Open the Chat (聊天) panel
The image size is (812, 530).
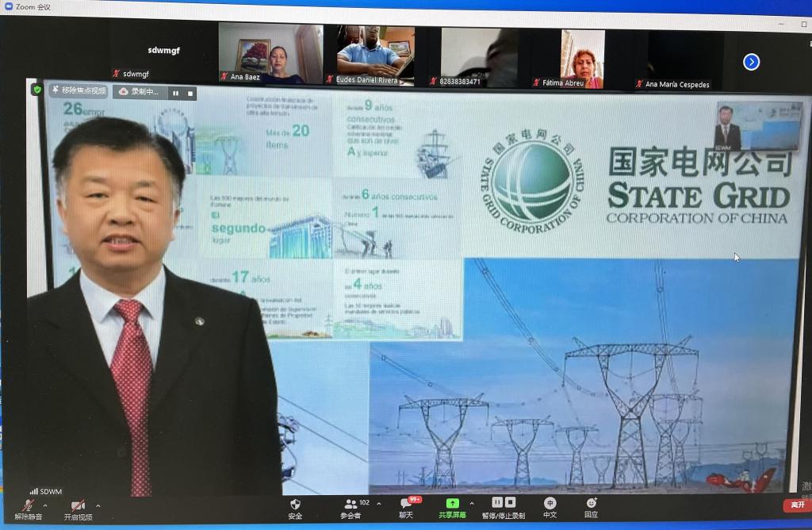[x=407, y=504]
